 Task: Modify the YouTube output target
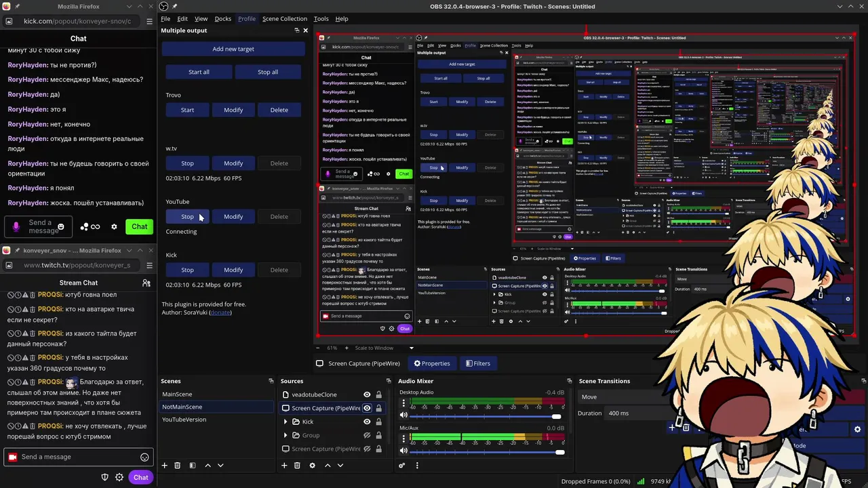click(x=233, y=216)
